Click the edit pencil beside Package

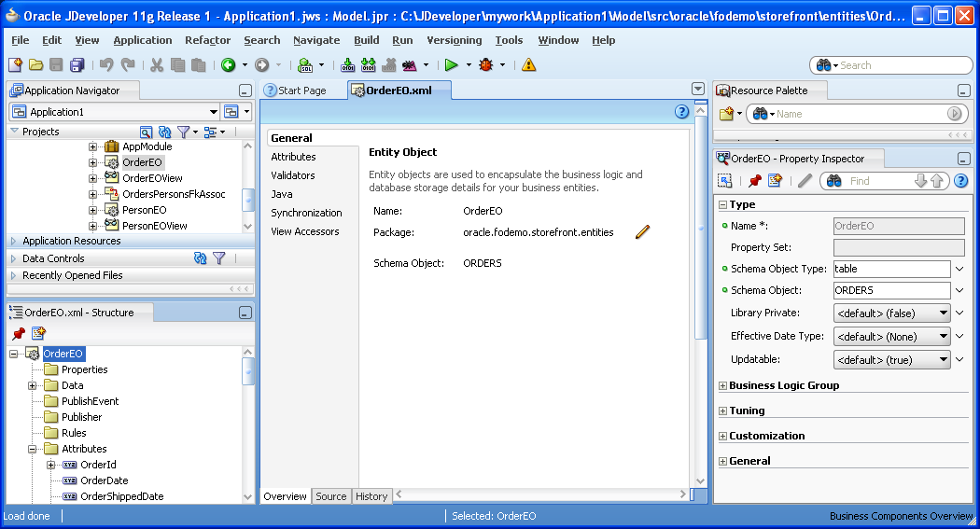[x=642, y=232]
